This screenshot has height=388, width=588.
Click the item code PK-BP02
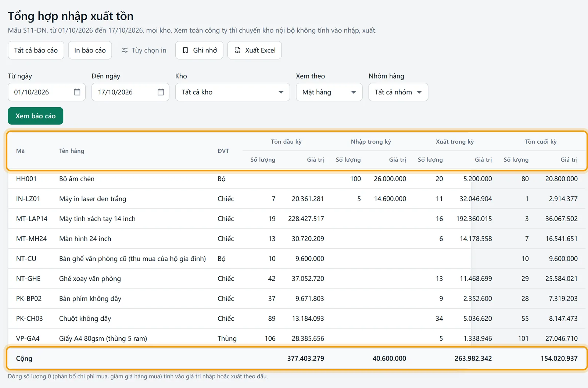coord(29,299)
